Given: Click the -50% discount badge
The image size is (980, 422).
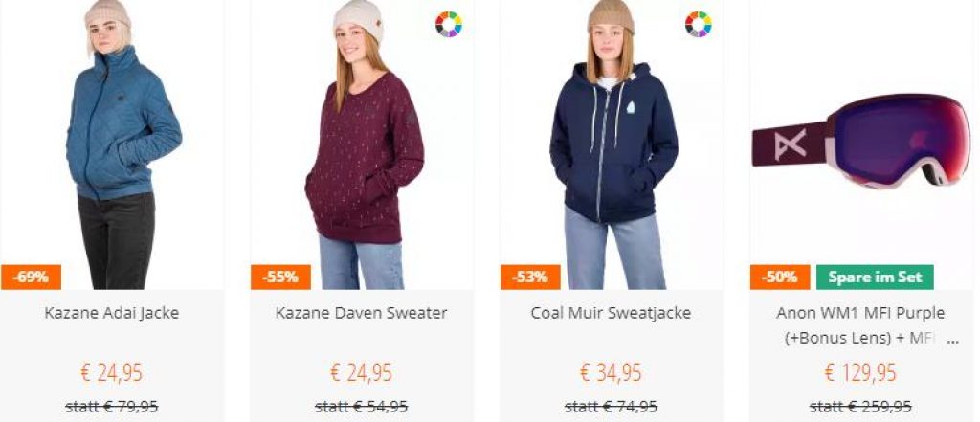Looking at the screenshot, I should [781, 277].
